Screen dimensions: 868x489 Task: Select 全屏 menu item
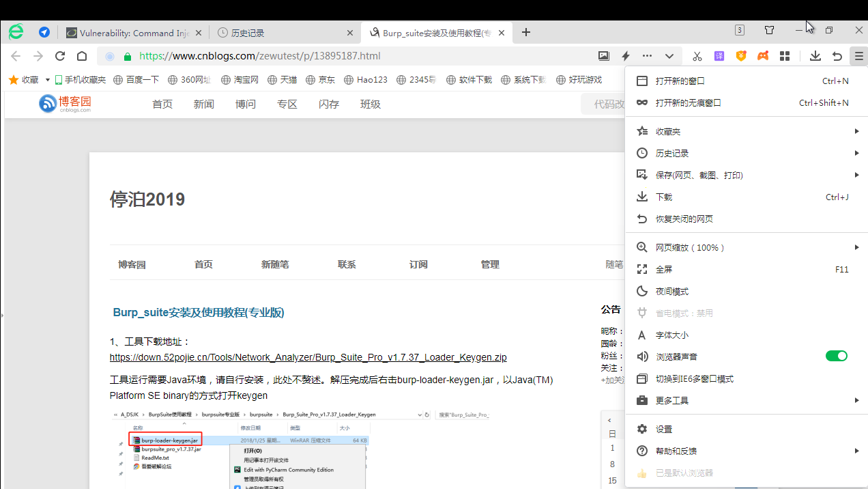[746, 269]
